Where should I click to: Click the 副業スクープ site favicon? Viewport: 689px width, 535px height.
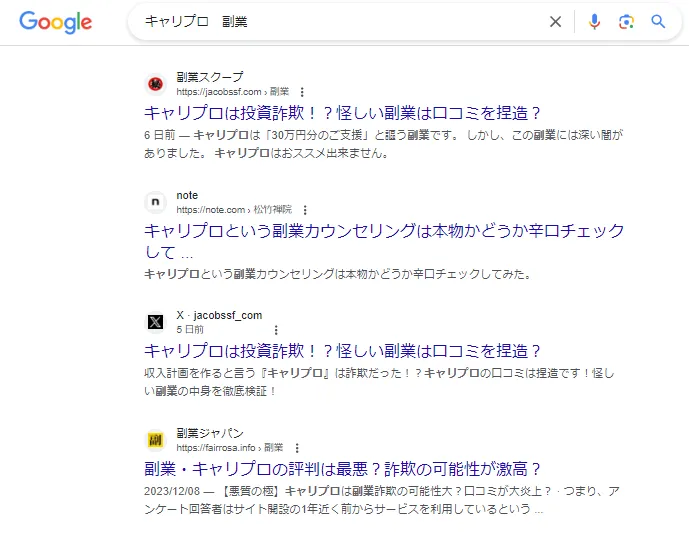coord(155,84)
